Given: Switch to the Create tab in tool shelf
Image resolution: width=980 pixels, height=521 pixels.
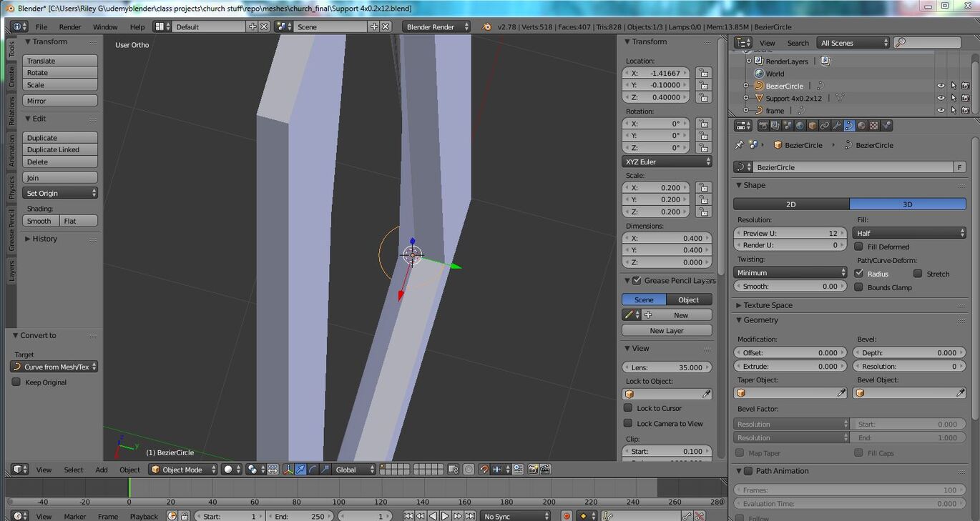Looking at the screenshot, I should (11, 76).
